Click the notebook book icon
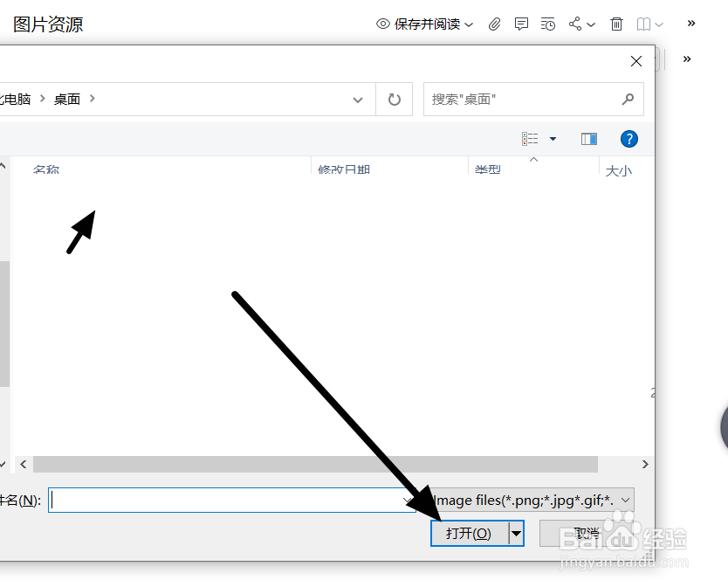Viewport: 728px width, 587px height. [x=643, y=24]
